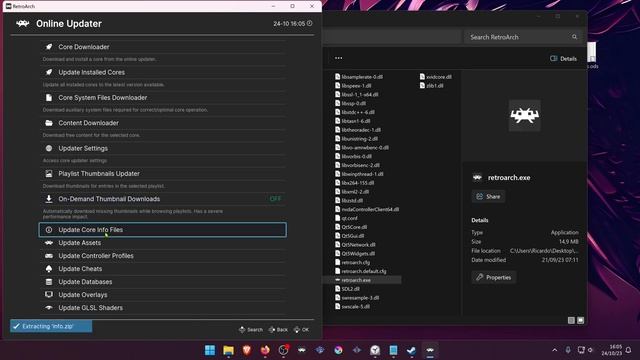This screenshot has height=360, width=640.
Task: Click the search magnifier icon in File Explorer
Action: click(x=574, y=37)
